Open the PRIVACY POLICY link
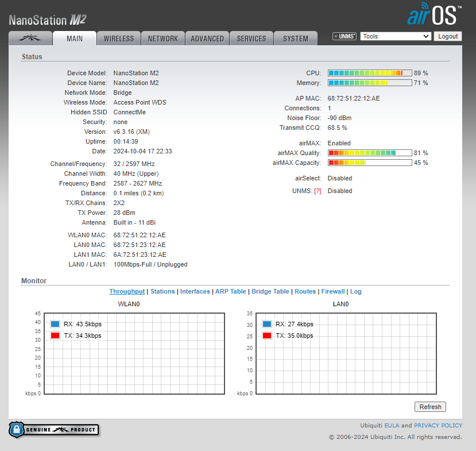The height and width of the screenshot is (451, 476). (438, 426)
